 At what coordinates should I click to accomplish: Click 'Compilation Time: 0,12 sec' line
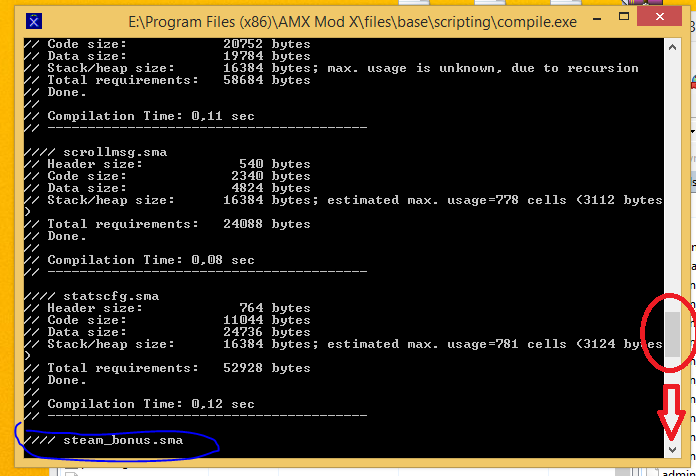pos(139,404)
